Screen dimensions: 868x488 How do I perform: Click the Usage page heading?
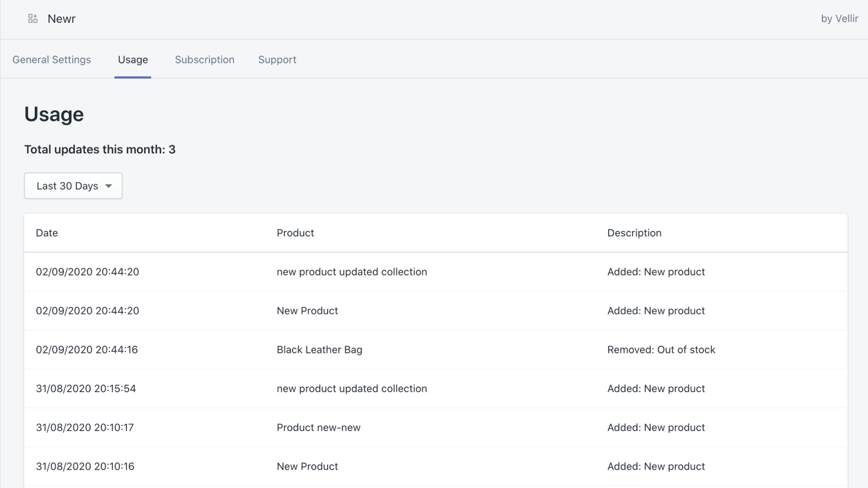[54, 114]
